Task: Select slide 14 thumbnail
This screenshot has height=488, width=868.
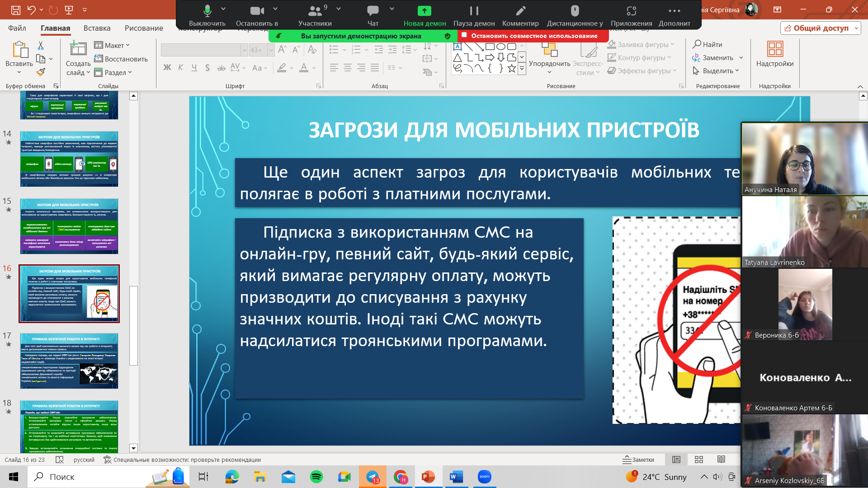Action: (69, 159)
